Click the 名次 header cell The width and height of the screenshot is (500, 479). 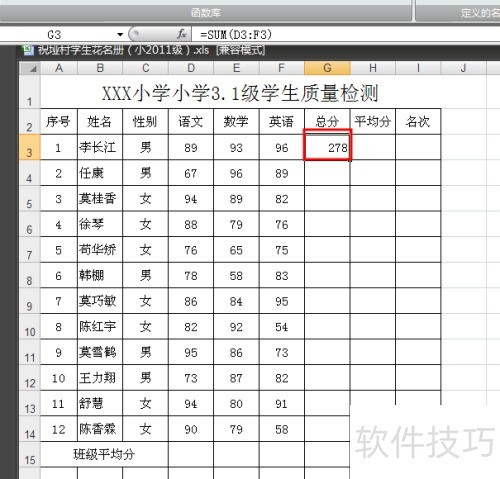(x=418, y=121)
